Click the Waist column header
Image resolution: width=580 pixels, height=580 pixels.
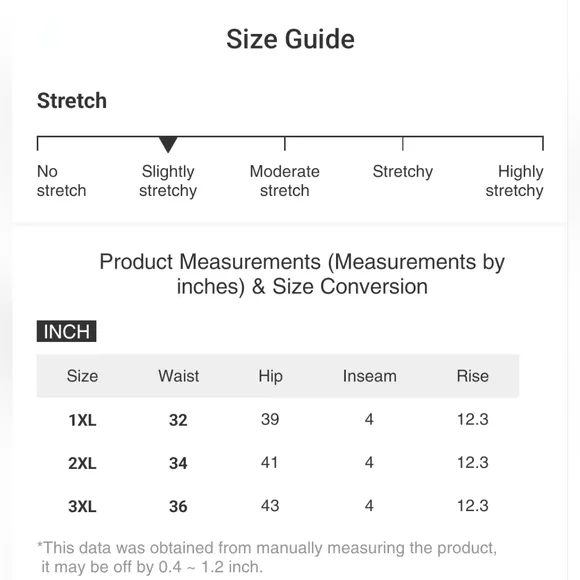coord(179,376)
